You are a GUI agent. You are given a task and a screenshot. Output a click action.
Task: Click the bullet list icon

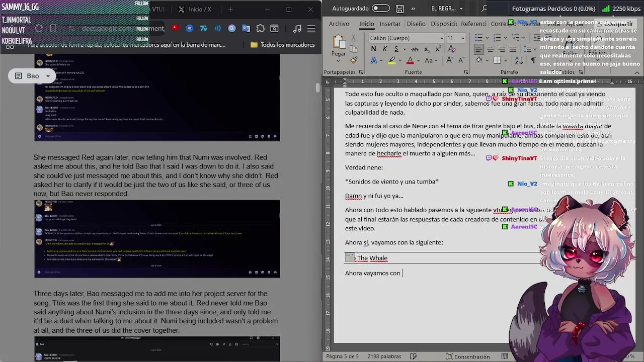click(x=478, y=38)
